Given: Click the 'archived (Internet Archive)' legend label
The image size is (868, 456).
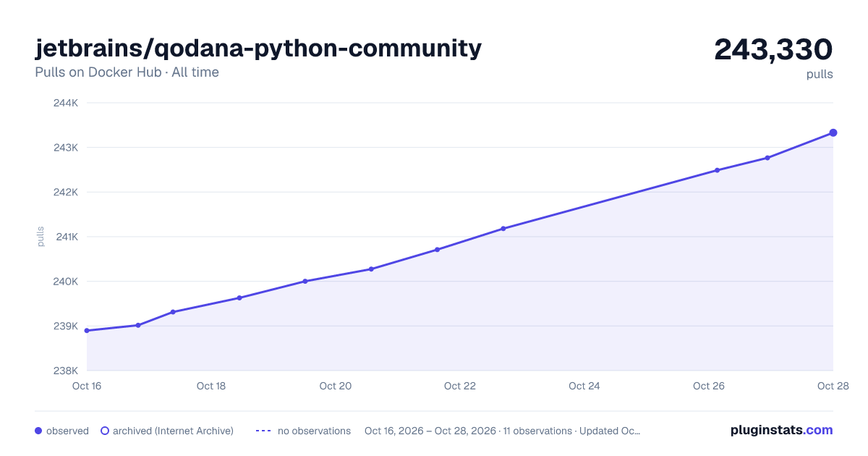Looking at the screenshot, I should pyautogui.click(x=173, y=431).
